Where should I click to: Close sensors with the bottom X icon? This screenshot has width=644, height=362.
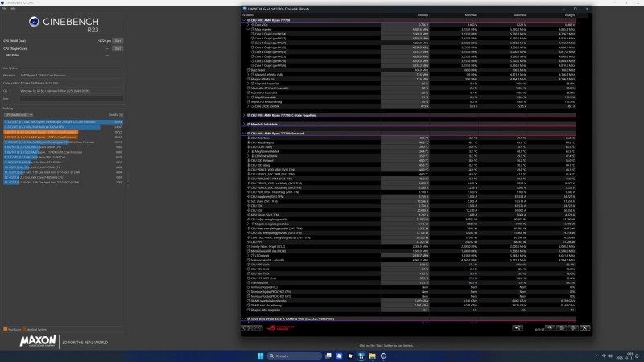click(585, 328)
